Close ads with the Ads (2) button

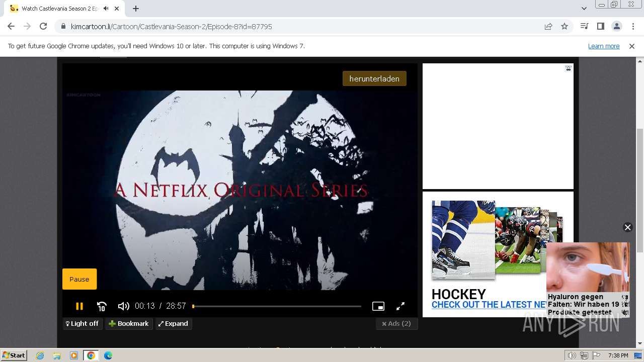pyautogui.click(x=396, y=324)
